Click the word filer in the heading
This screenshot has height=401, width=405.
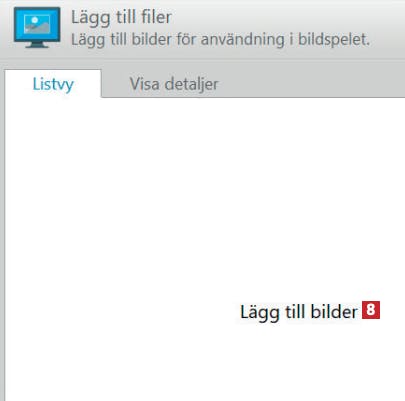pos(156,17)
